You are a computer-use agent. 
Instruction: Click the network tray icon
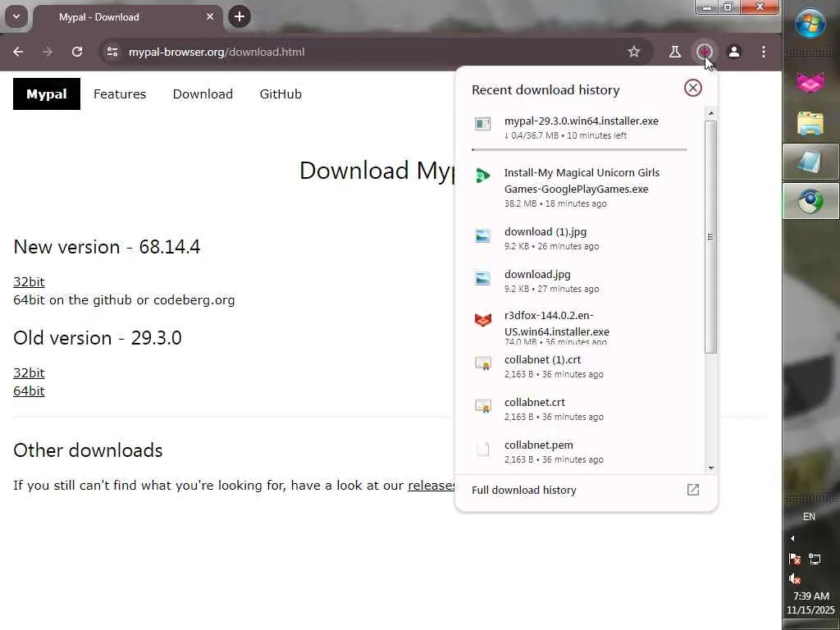pyautogui.click(x=815, y=559)
